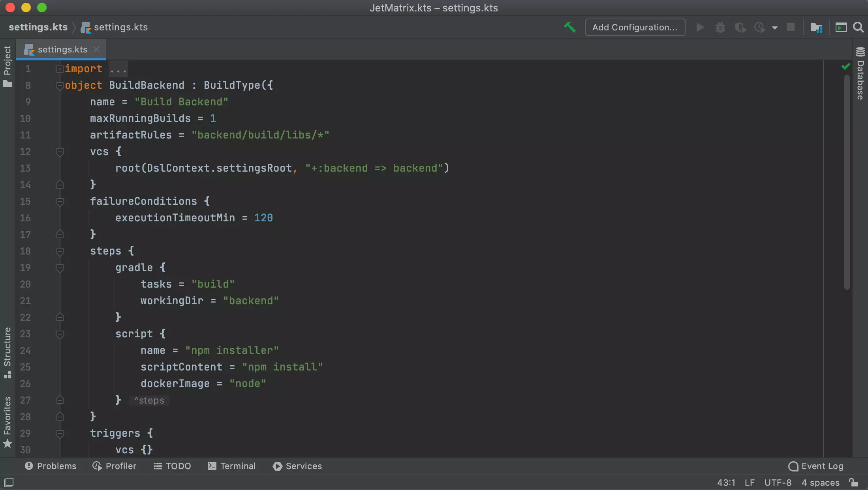Toggle tool window quick-access icon bottom-left

click(9, 483)
